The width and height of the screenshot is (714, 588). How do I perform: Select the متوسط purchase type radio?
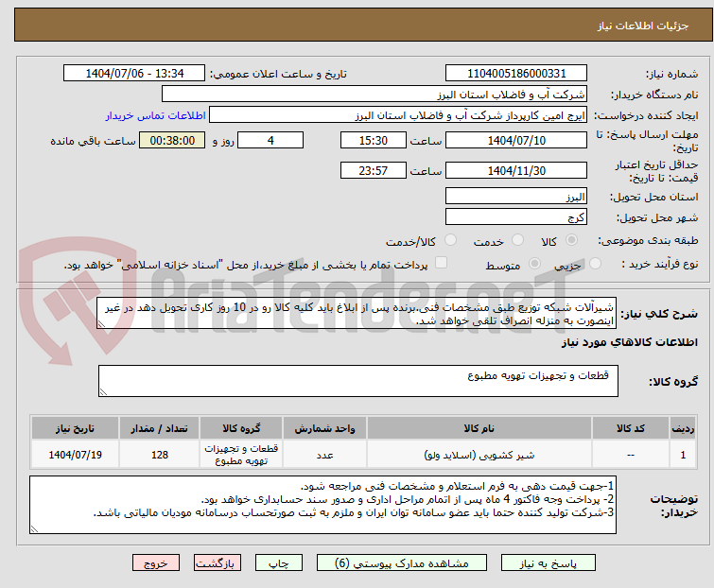click(534, 264)
